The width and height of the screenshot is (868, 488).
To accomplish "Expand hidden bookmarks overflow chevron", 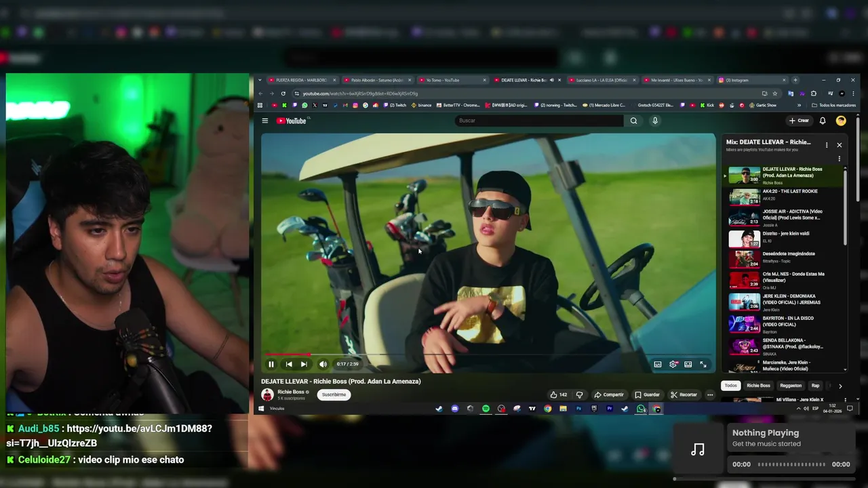I will pos(799,105).
